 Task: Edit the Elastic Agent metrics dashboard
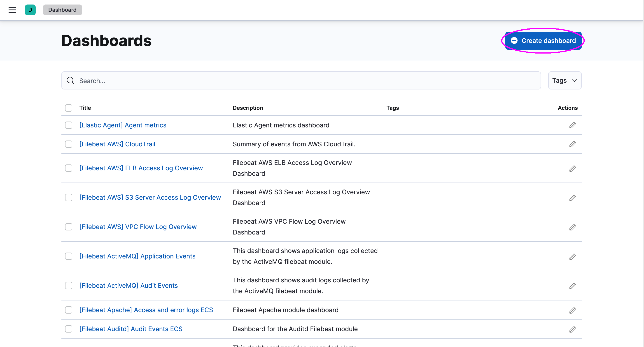[572, 125]
